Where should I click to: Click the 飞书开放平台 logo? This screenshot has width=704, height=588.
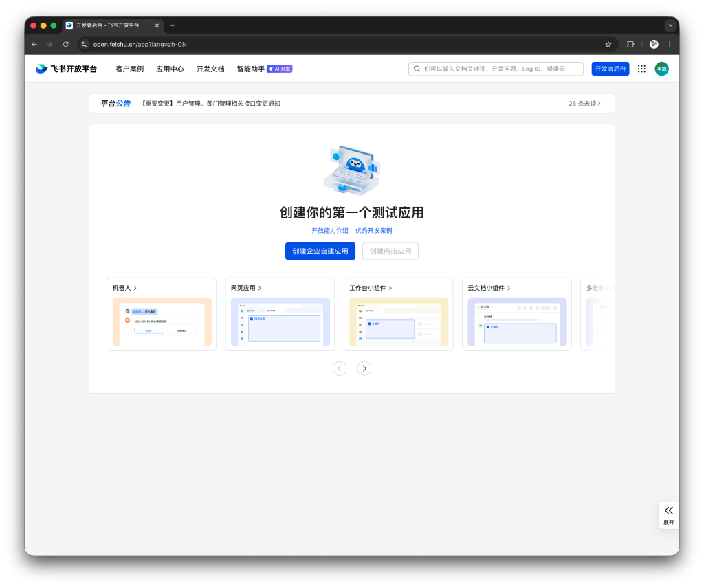(66, 69)
